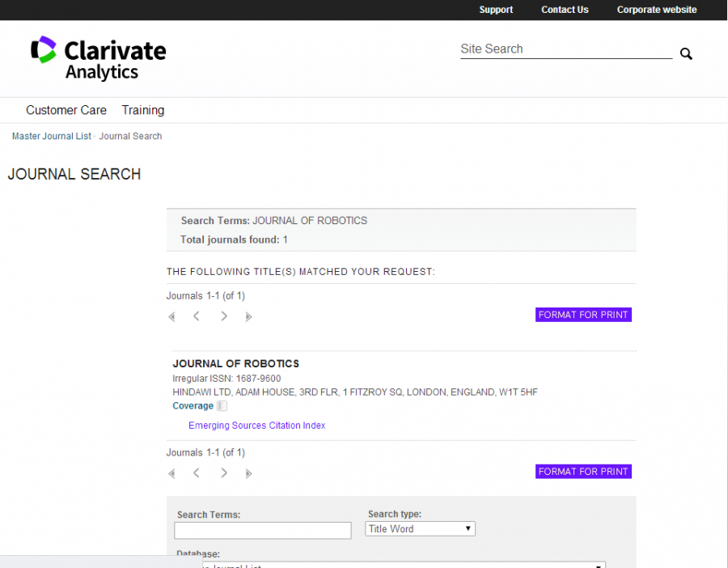The height and width of the screenshot is (568, 728).
Task: Go to next page in top pager
Action: coord(224,316)
